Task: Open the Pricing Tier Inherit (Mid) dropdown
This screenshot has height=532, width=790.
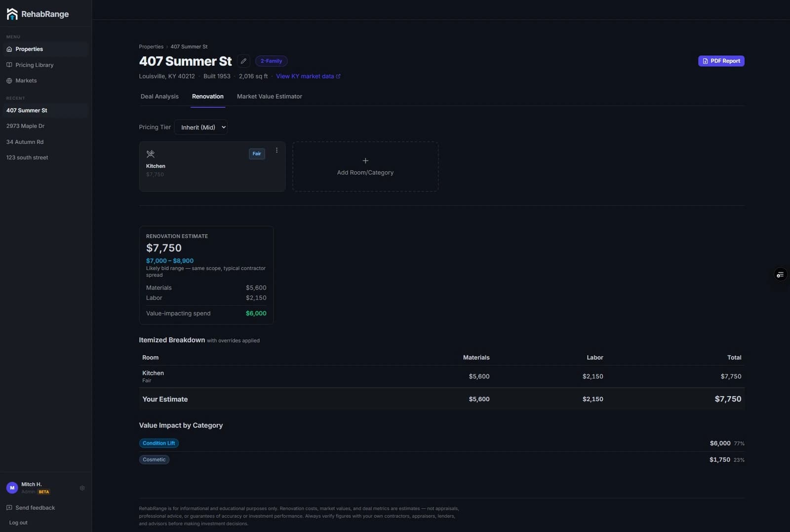Action: click(201, 127)
